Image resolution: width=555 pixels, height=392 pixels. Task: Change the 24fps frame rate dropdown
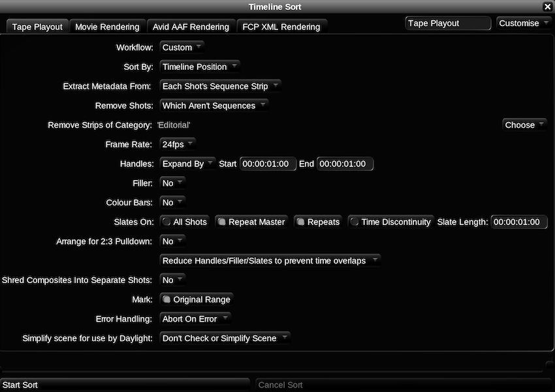pos(178,144)
